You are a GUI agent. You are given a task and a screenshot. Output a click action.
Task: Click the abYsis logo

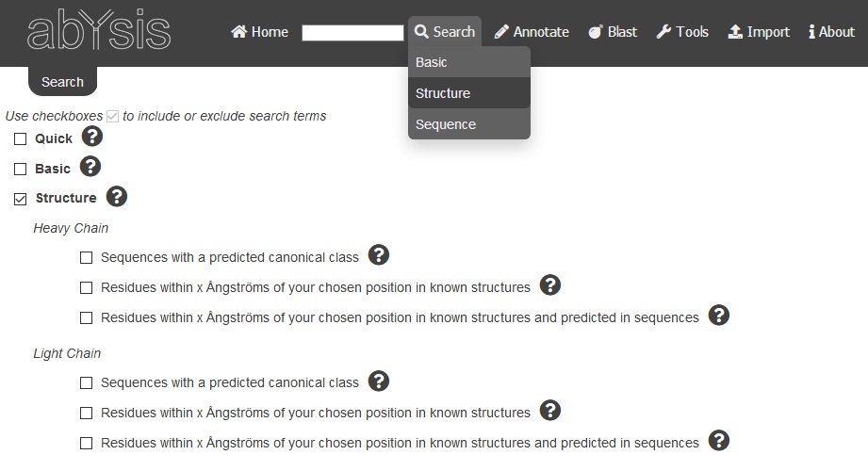(99, 30)
